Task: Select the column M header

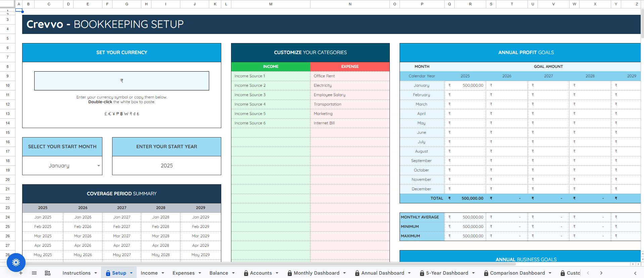Action: click(x=271, y=4)
